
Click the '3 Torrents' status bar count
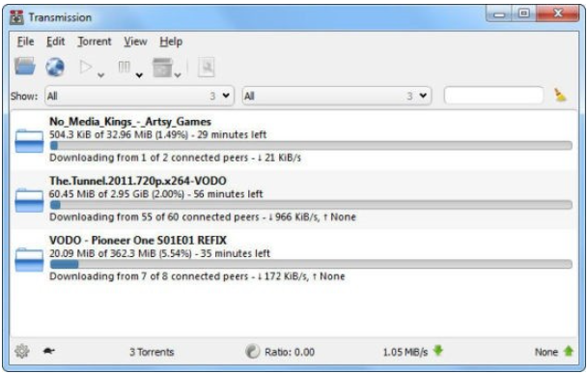coord(152,352)
